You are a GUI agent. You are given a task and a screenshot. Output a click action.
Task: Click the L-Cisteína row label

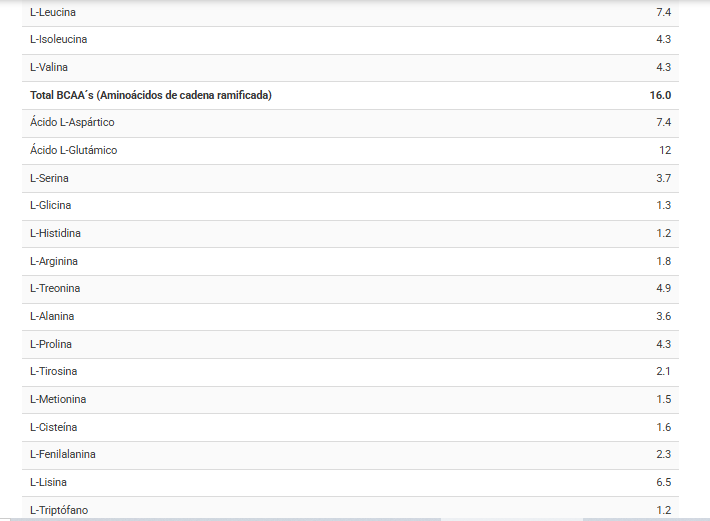click(x=54, y=427)
